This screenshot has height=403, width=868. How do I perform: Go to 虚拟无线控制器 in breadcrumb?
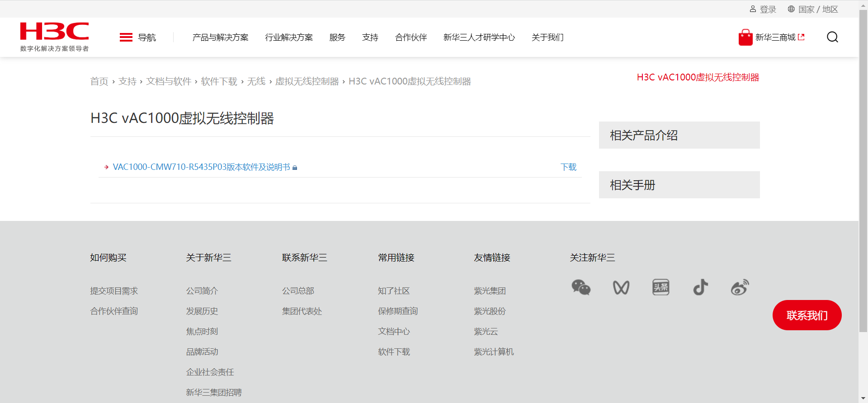pos(307,81)
